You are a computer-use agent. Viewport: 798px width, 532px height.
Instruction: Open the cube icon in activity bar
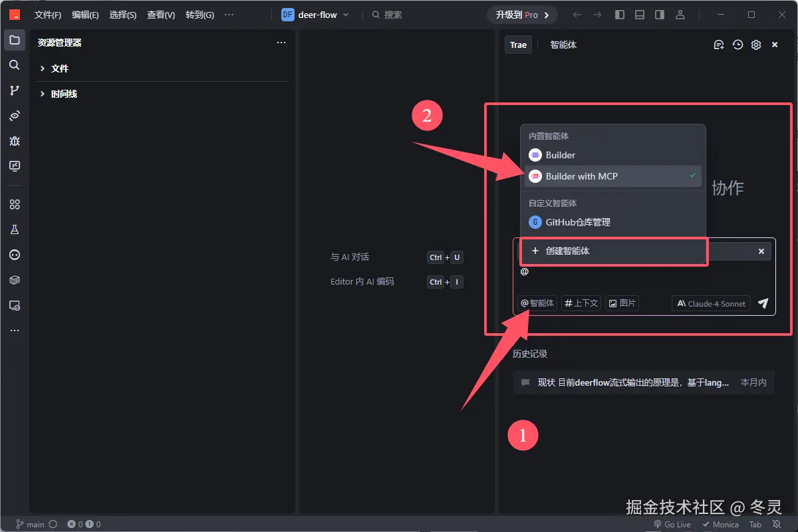15,281
